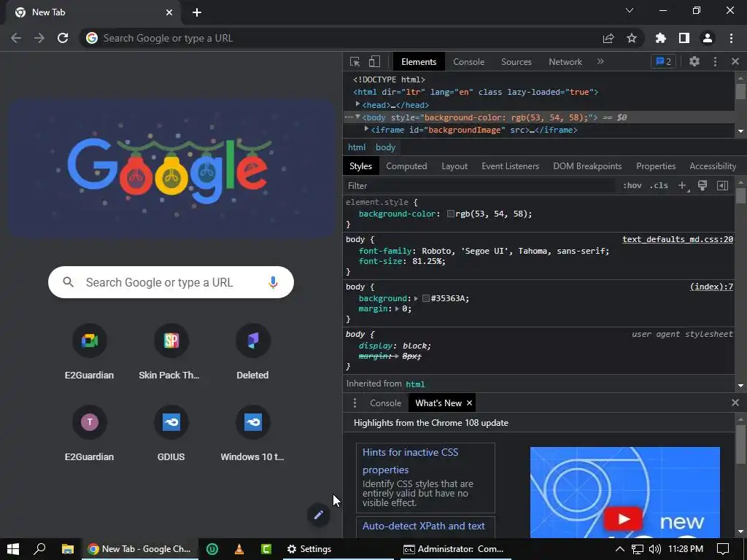This screenshot has height=560, width=747.
Task: Switch to the drawer Console tab
Action: click(x=385, y=402)
